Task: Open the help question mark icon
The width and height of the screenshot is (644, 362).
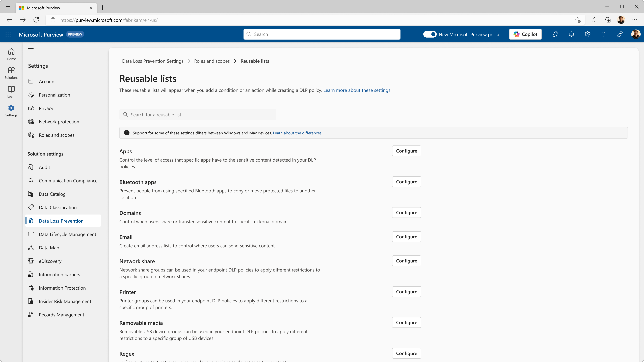Action: tap(604, 34)
